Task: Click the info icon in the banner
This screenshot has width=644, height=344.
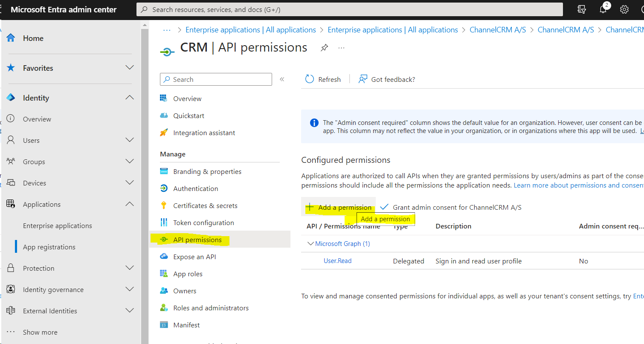Action: click(314, 123)
